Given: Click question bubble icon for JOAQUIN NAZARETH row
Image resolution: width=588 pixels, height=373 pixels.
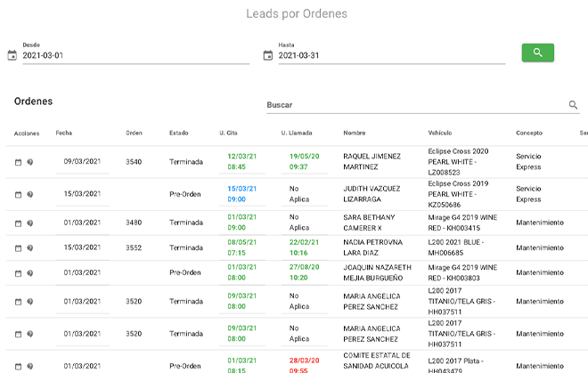Looking at the screenshot, I should (30, 273).
